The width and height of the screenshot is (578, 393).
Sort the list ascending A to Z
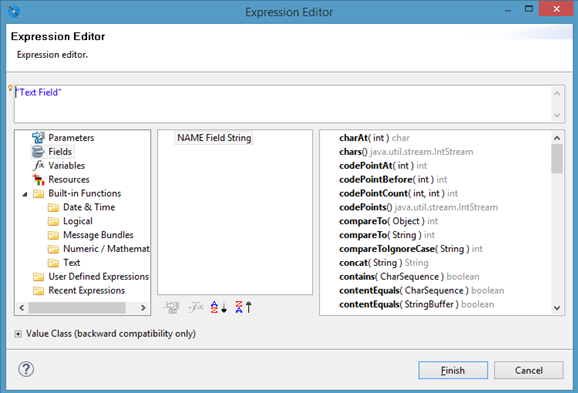(x=219, y=307)
